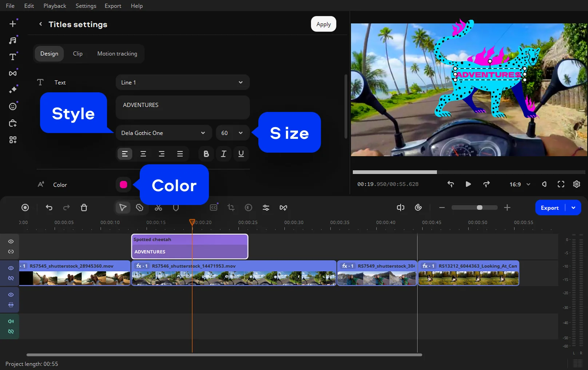The height and width of the screenshot is (370, 588).
Task: Open the font size 60 dropdown
Action: point(232,133)
